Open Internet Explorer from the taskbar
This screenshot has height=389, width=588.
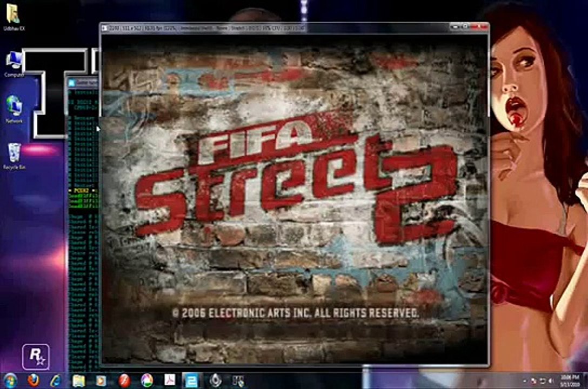pyautogui.click(x=56, y=381)
